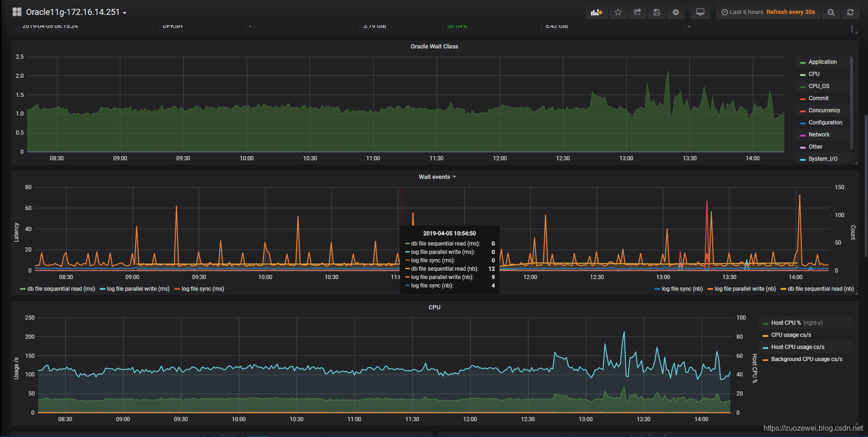Open the Grafana dashboards grid icon

17,12
